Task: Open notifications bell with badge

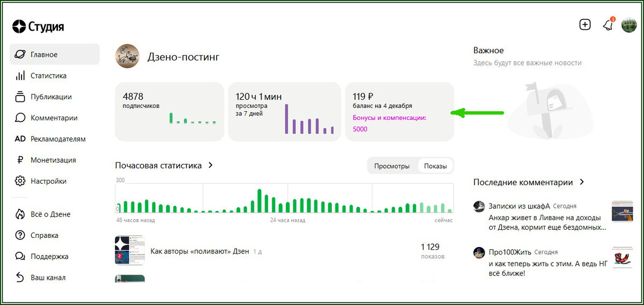Action: point(608,25)
